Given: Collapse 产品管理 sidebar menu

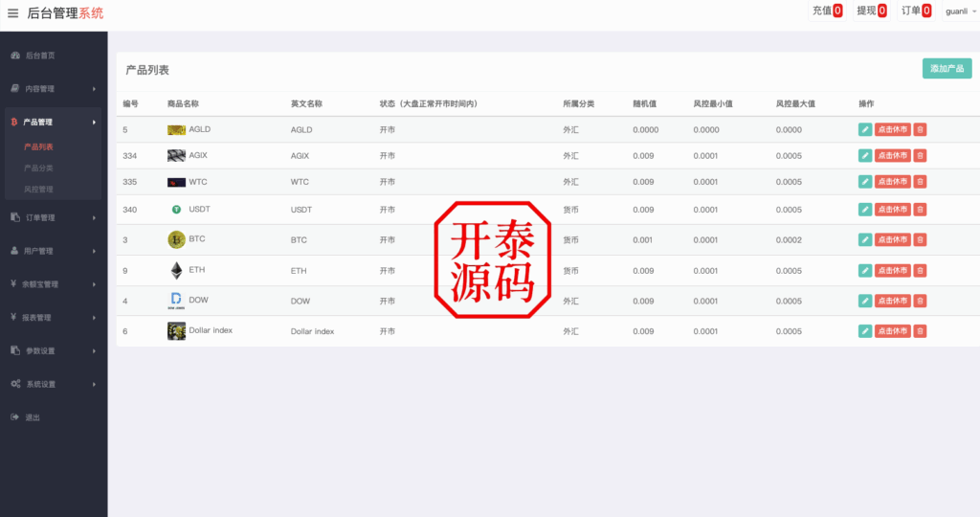Looking at the screenshot, I should coord(54,122).
